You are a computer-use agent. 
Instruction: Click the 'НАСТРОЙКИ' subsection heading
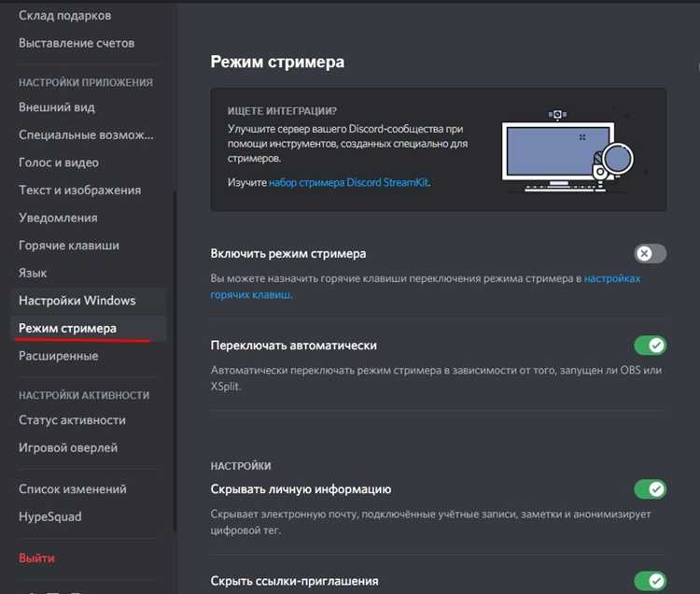coord(241,466)
